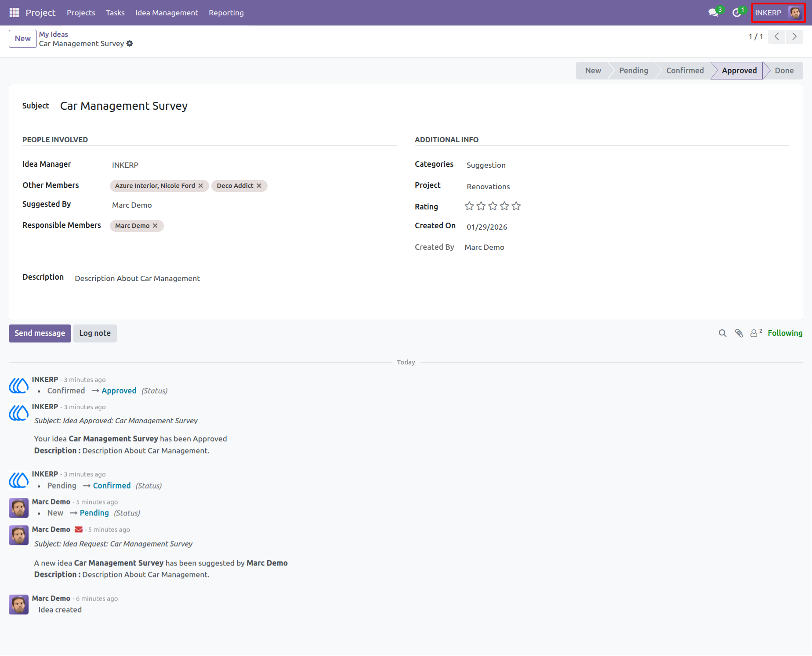Remove Azure Interior, Nicole Ford tag
812x656 pixels.
tap(201, 186)
